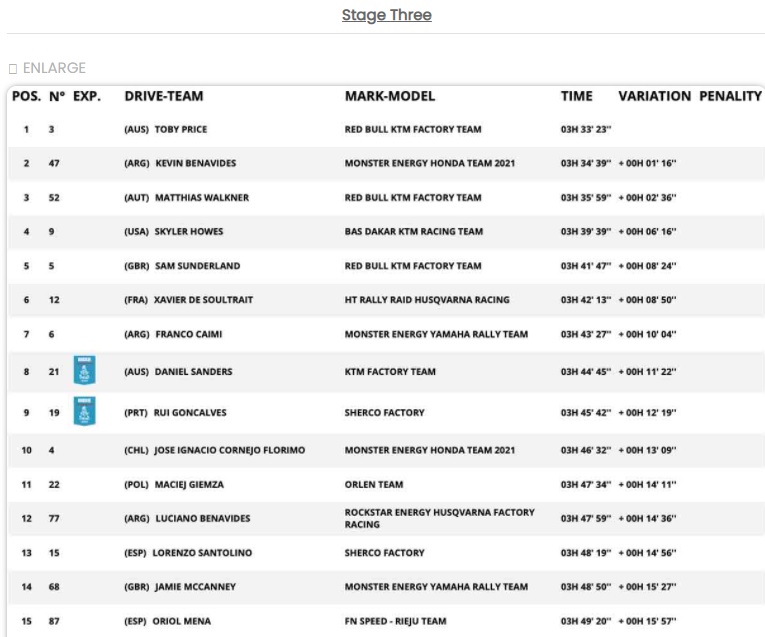Click the FN SPEED - RIEJU TEAM cell
The height and width of the screenshot is (637, 765).
pos(395,621)
